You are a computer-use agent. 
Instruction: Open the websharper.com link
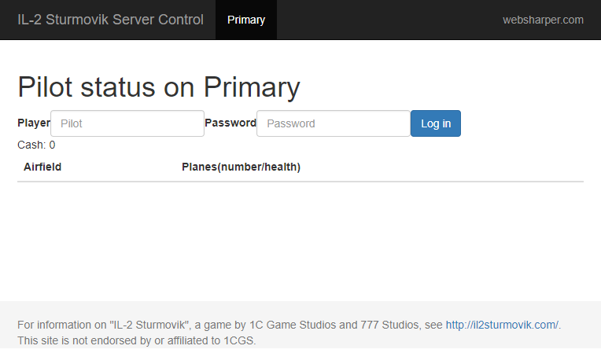tap(543, 20)
